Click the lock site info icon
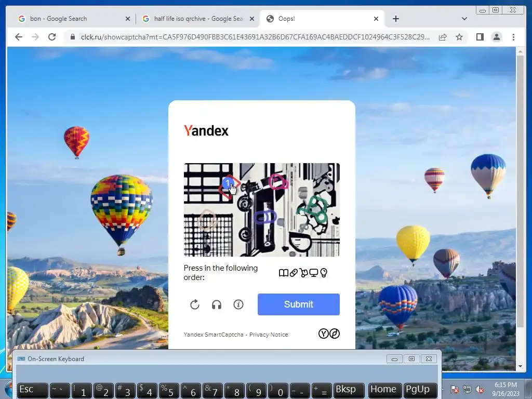 (x=72, y=37)
